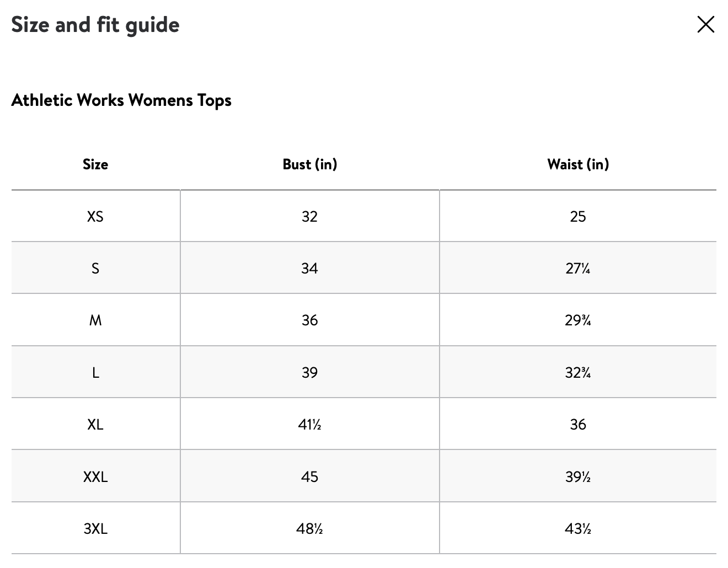Click the 3XL bust value 48½
Image resolution: width=728 pixels, height=568 pixels.
[309, 529]
